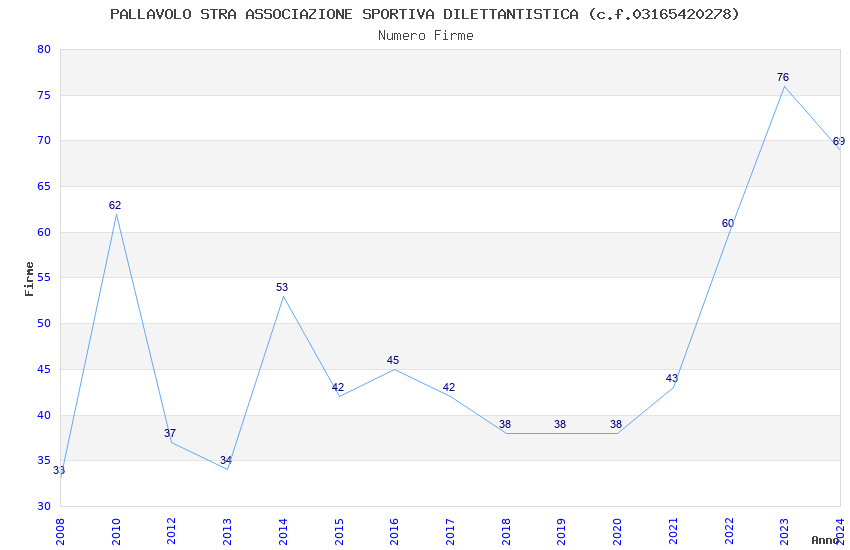The width and height of the screenshot is (850, 550).
Task: Click data label 62 for 2010
Action: tap(115, 205)
